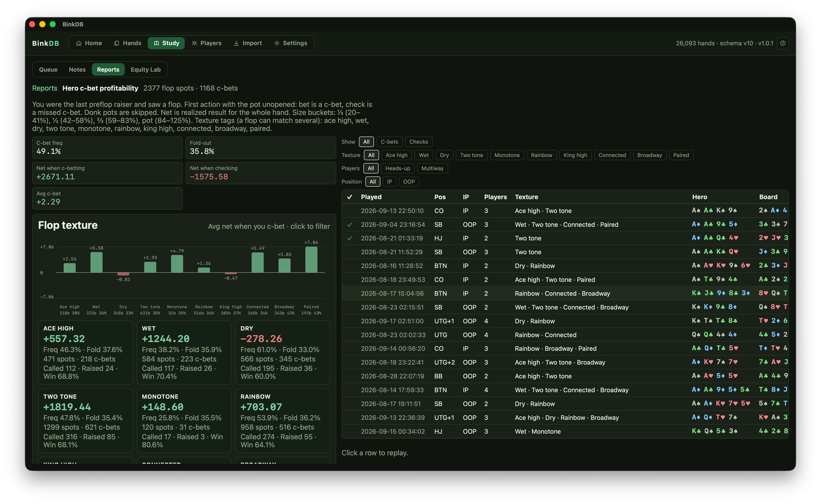821x504 pixels.
Task: Filter players to Multiway
Action: click(433, 169)
